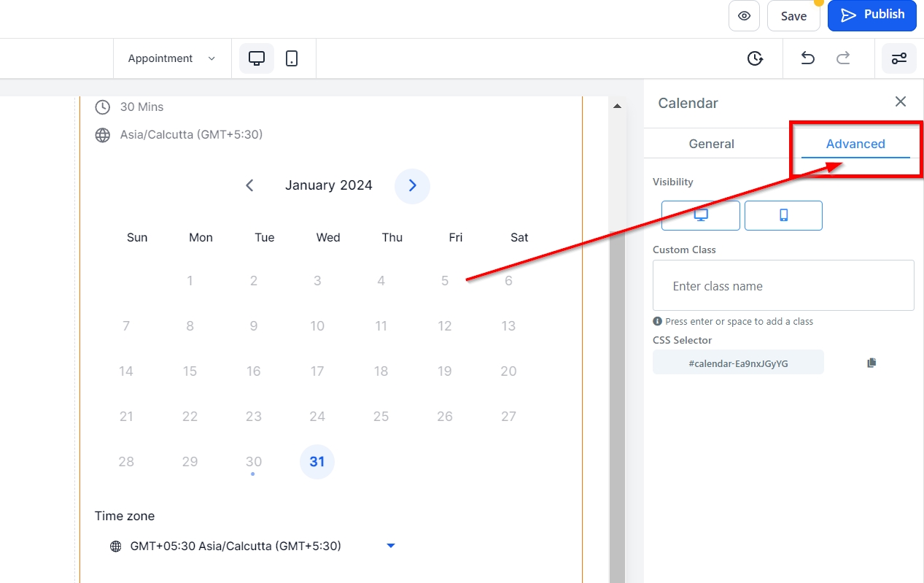Go to next month in calendar

(412, 186)
